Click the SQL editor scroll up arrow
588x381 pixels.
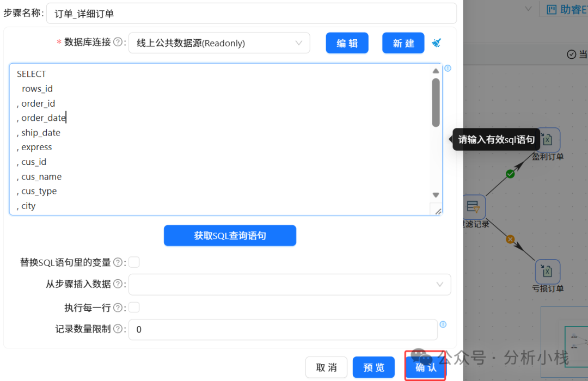pos(436,71)
